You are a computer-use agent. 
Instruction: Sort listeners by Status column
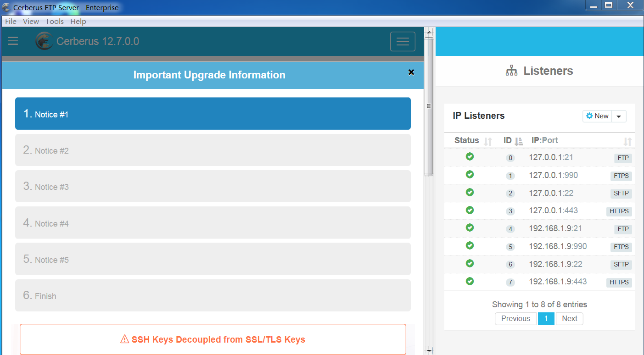pos(473,141)
